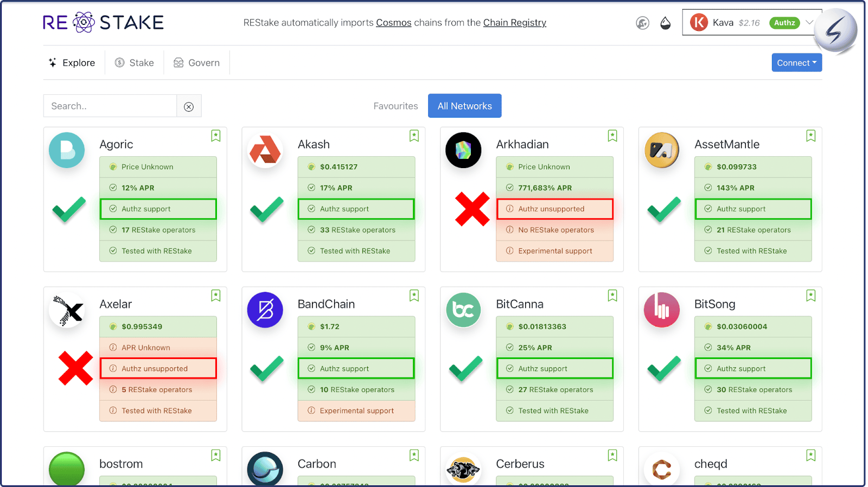Click Arkhadian Authz unsupported row
Screen dimensions: 868x487
coord(554,209)
